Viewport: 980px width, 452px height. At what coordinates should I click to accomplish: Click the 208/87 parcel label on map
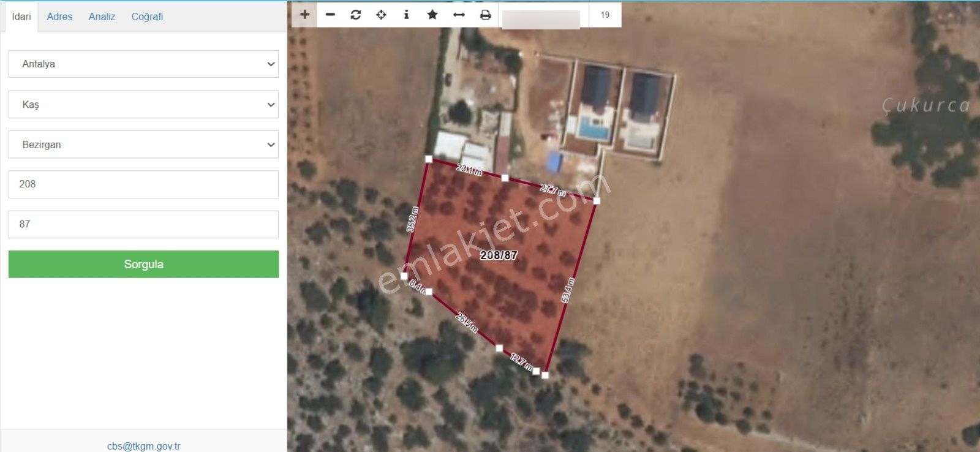click(499, 255)
